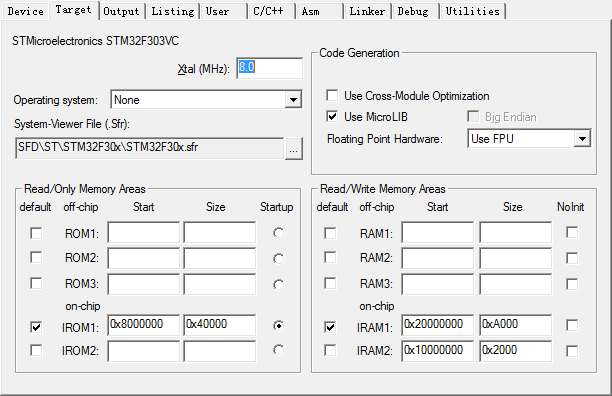Click the IROM1 Start field 0x8000000
The image size is (612, 396).
(143, 325)
